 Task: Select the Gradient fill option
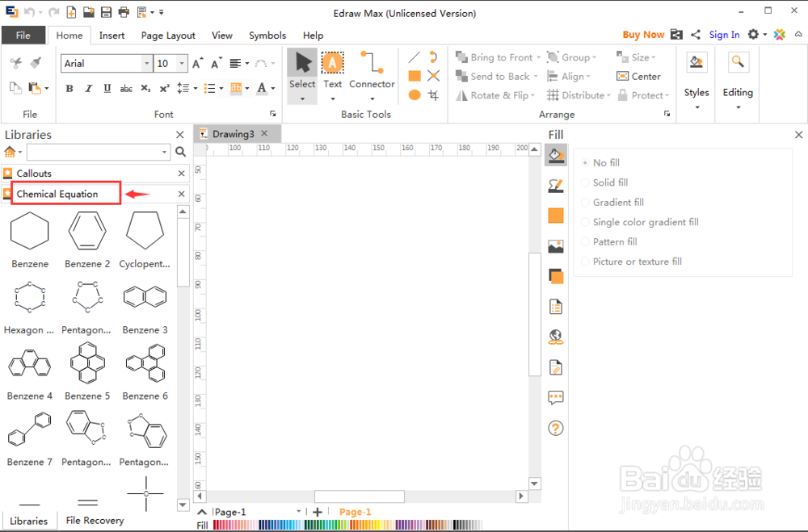(612, 203)
